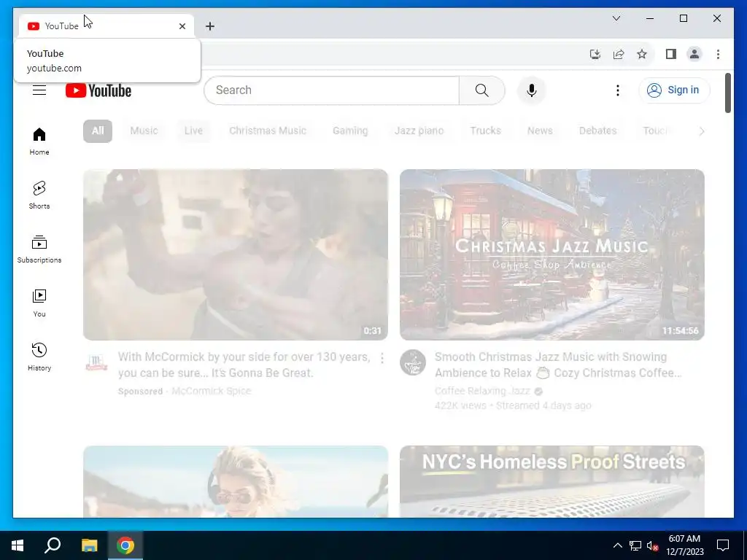Screen dimensions: 747x560
Task: Open NYC's Homeless Proof Streets thumbnail
Action: click(551, 481)
